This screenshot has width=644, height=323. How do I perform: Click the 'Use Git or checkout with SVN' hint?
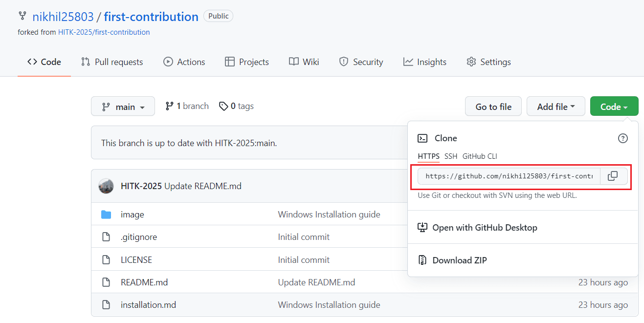[497, 195]
